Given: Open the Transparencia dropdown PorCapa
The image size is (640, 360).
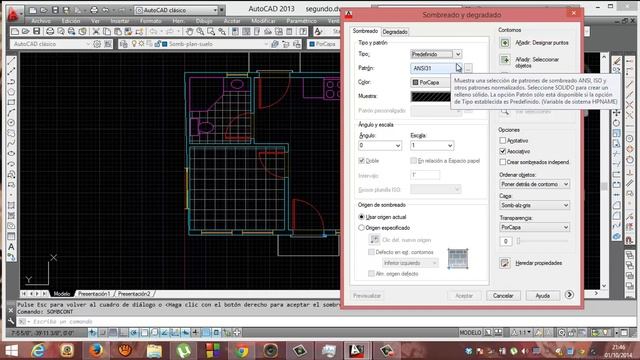Looking at the screenshot, I should coord(534,227).
